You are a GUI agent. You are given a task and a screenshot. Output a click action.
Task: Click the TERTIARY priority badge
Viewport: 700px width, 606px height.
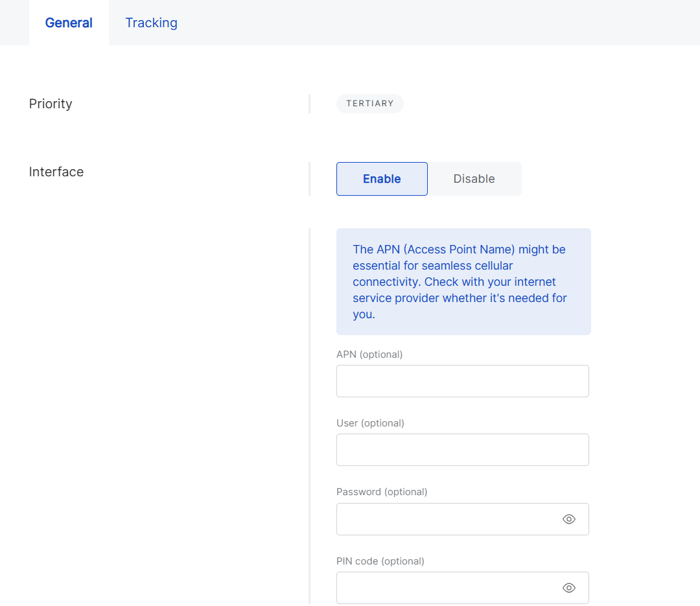coord(369,104)
